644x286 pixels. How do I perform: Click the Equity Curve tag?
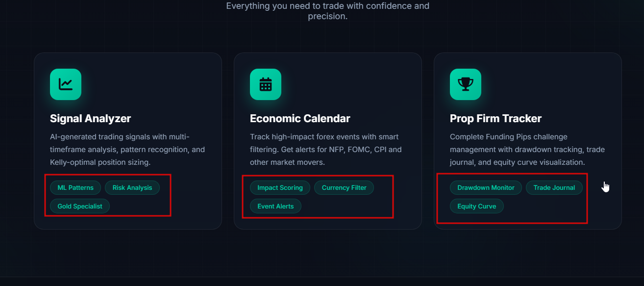tap(477, 207)
